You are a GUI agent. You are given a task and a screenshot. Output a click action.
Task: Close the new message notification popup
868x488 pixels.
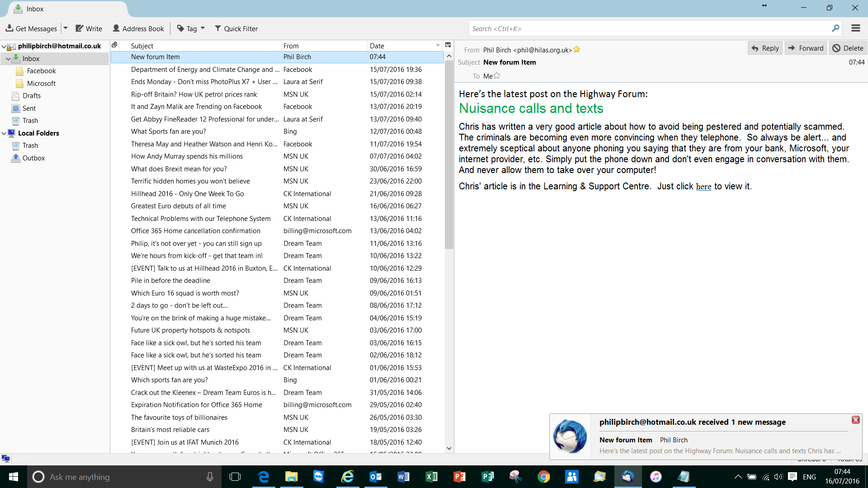click(855, 420)
